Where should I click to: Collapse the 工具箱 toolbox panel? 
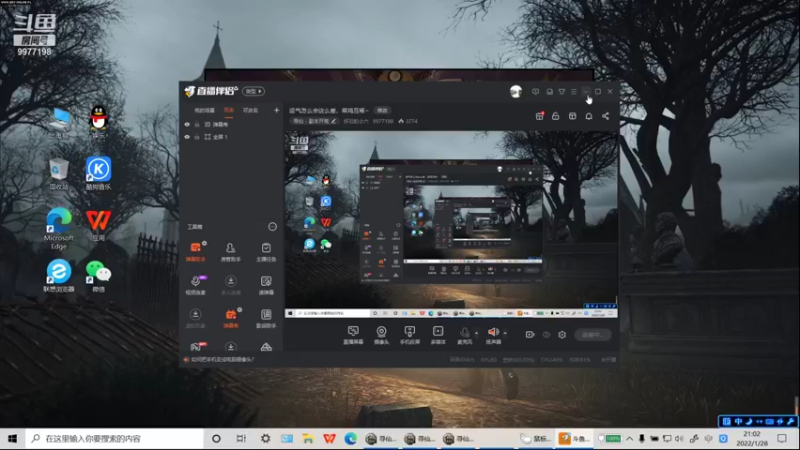click(x=272, y=227)
